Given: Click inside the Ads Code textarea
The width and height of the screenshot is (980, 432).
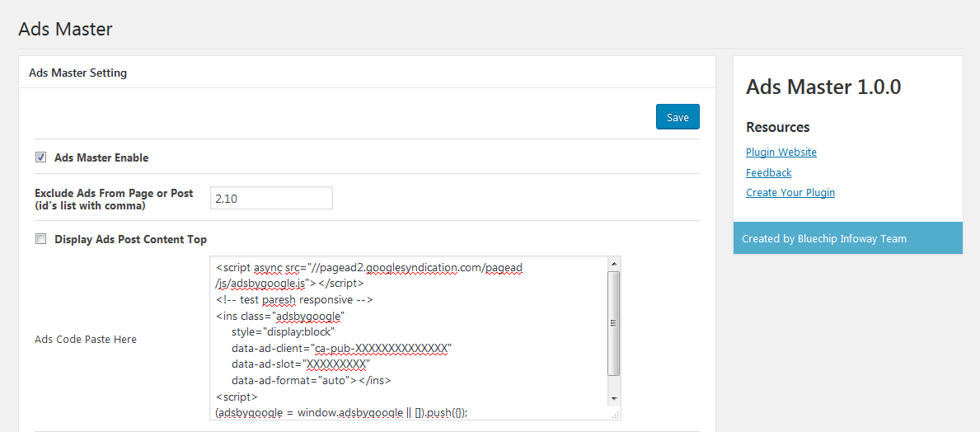Looking at the screenshot, I should point(408,337).
